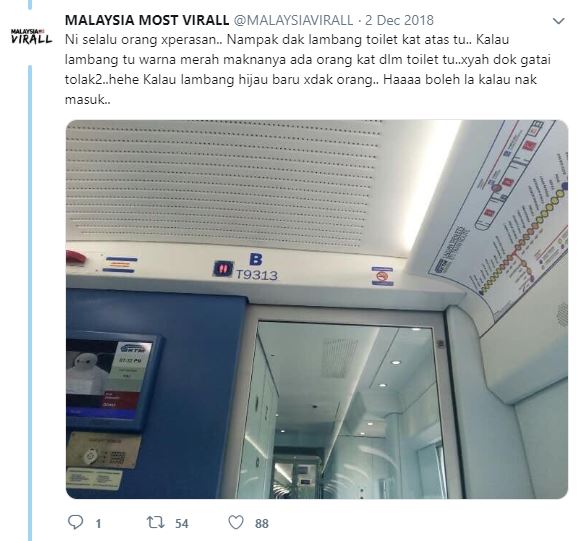Click the reply speech bubble icon
The height and width of the screenshot is (541, 585).
pos(75,522)
